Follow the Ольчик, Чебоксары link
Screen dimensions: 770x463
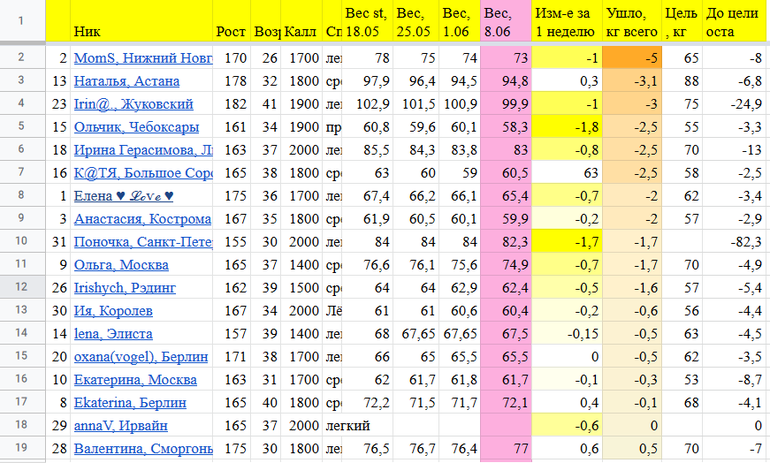tap(135, 128)
